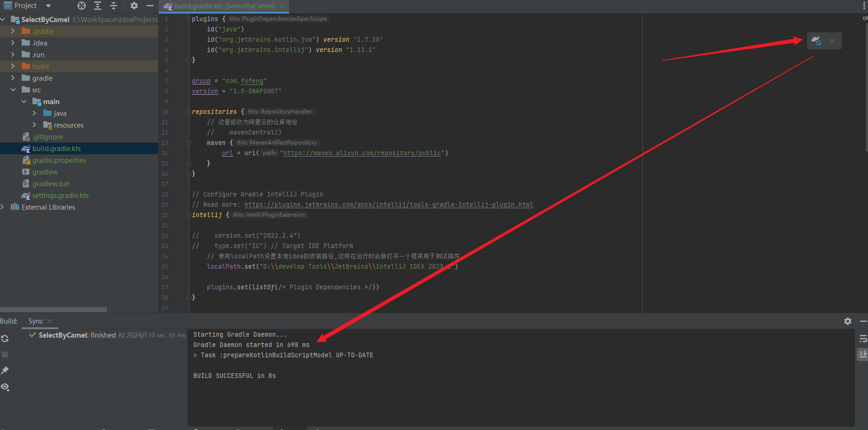Collapse the SelectByCamel project root
This screenshot has width=868, height=430.
click(3, 19)
